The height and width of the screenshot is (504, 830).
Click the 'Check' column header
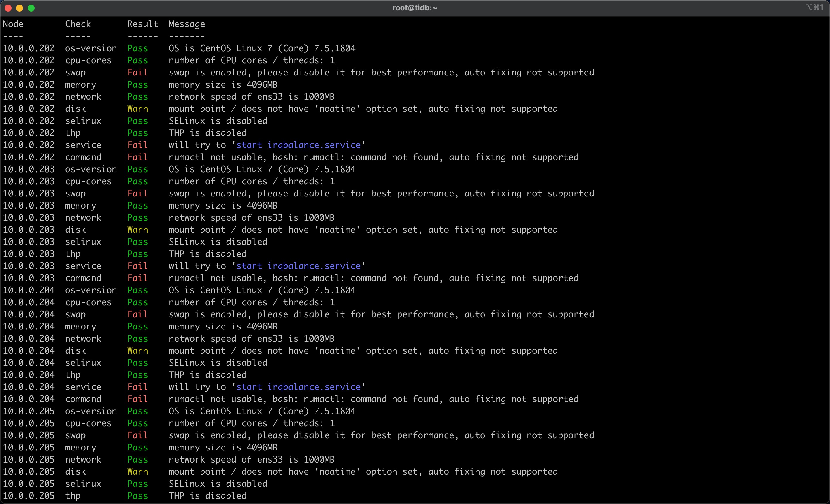(78, 24)
